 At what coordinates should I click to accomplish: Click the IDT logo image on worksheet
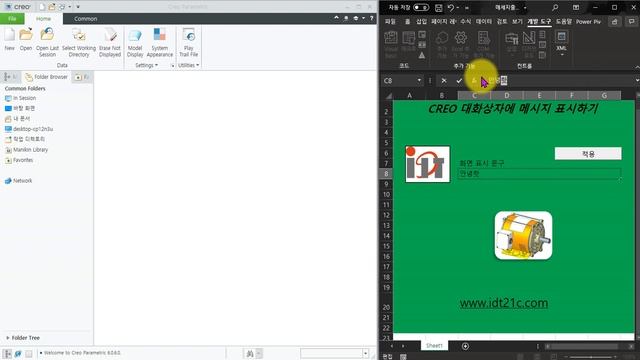(x=427, y=164)
